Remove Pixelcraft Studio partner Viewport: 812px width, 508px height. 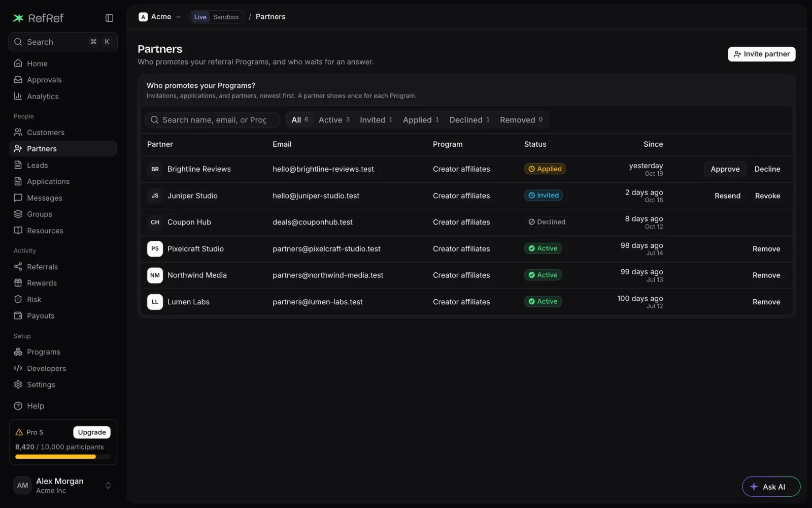point(766,249)
